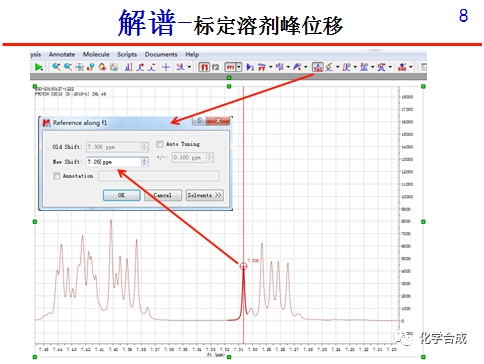Click the Solvents >> button
Viewport: 484px width, 364px height.
[x=204, y=195]
